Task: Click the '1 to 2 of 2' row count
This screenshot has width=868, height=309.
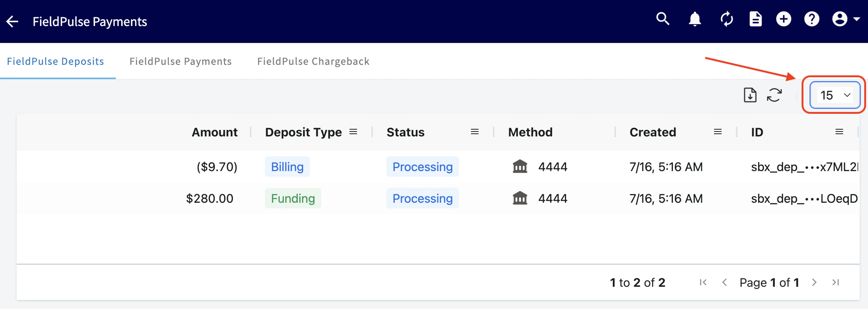Action: [637, 282]
